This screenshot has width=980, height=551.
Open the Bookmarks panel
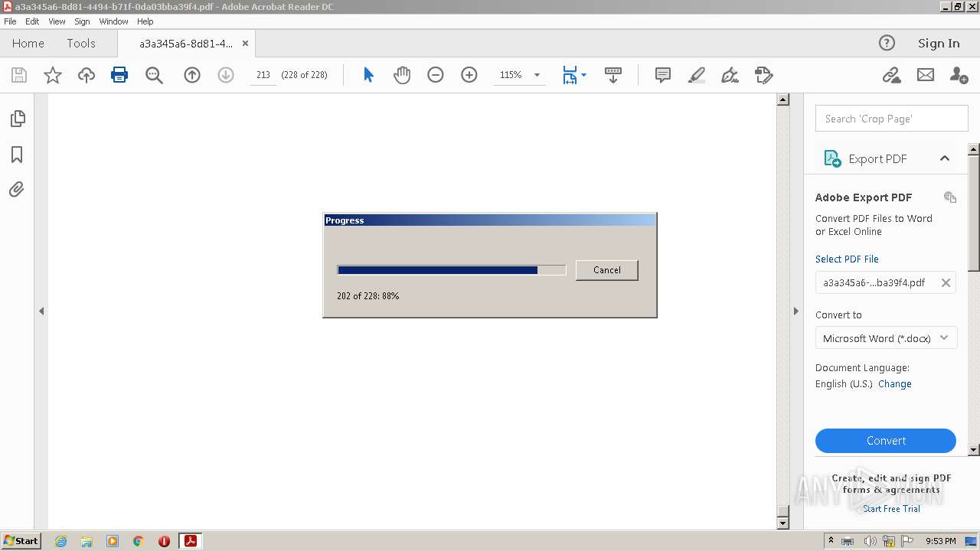tap(17, 155)
